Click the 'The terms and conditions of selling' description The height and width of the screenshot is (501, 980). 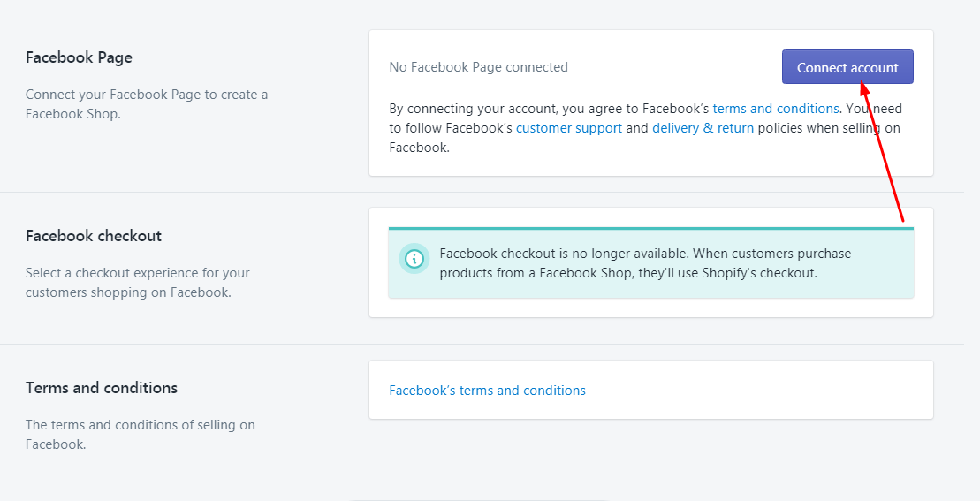(140, 434)
